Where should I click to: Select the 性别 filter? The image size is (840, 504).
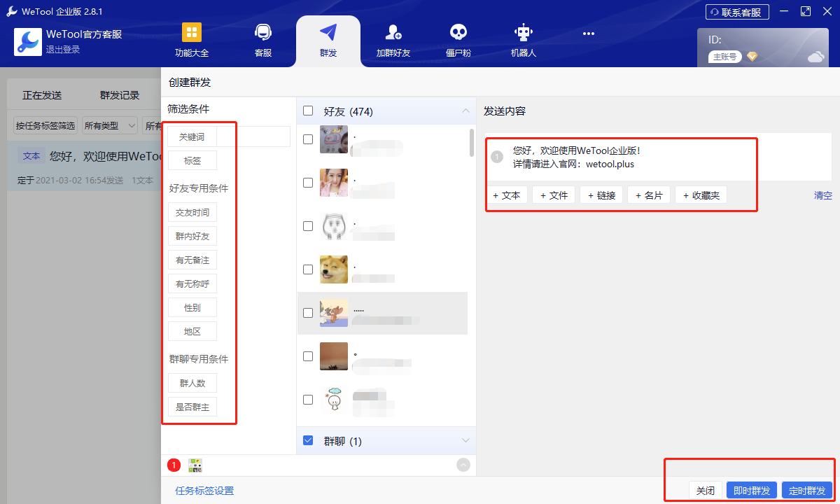tap(192, 307)
